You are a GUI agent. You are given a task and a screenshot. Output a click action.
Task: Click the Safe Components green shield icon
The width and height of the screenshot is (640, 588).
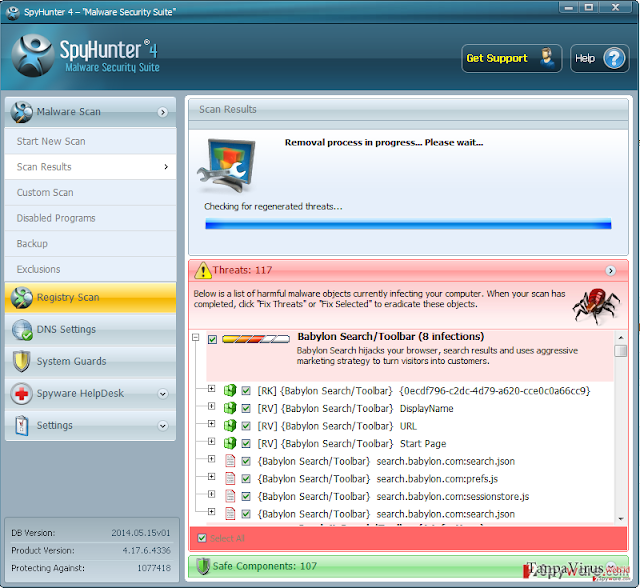tap(203, 566)
